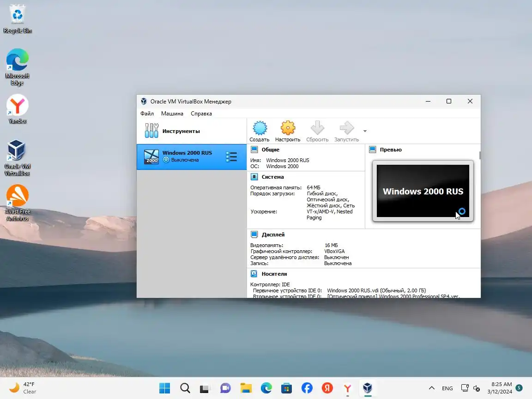Click the notification badge showing 5
The height and width of the screenshot is (399, 532).
tap(519, 387)
